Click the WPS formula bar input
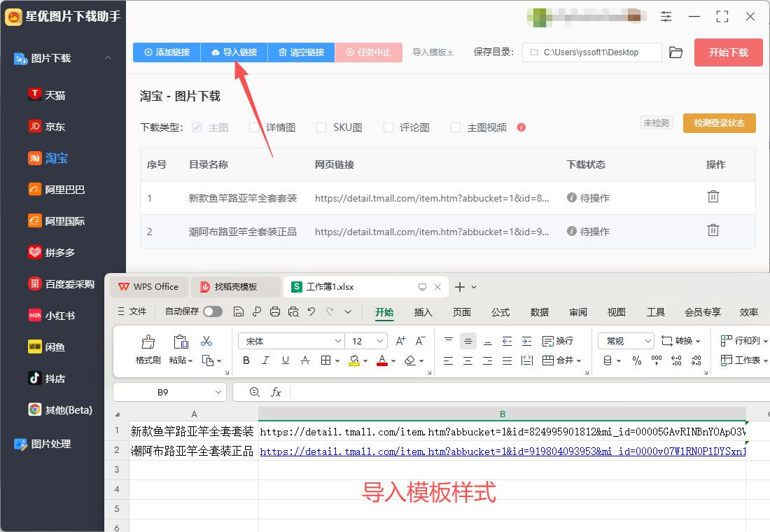Screen dimensions: 770x532 (531, 392)
